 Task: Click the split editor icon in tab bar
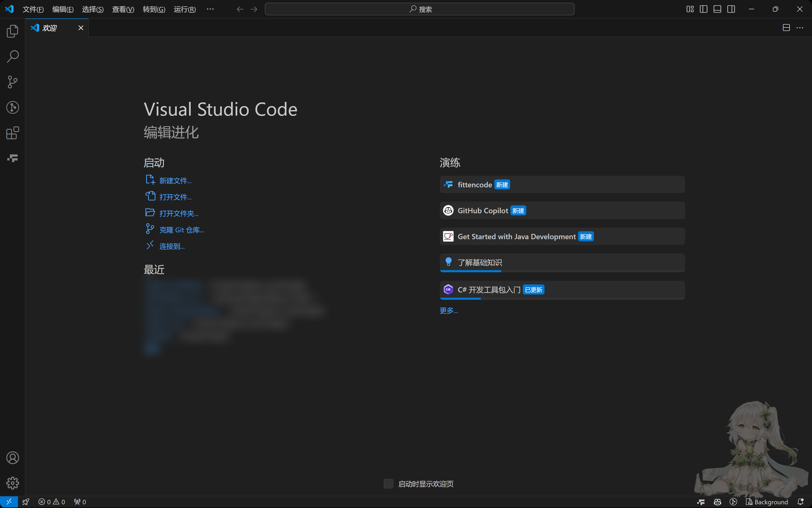pyautogui.click(x=786, y=28)
